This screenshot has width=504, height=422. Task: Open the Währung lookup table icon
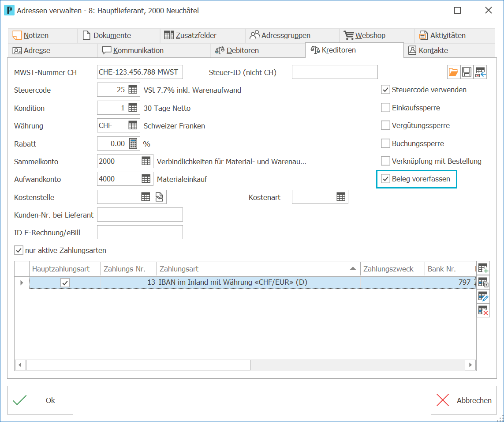point(133,125)
